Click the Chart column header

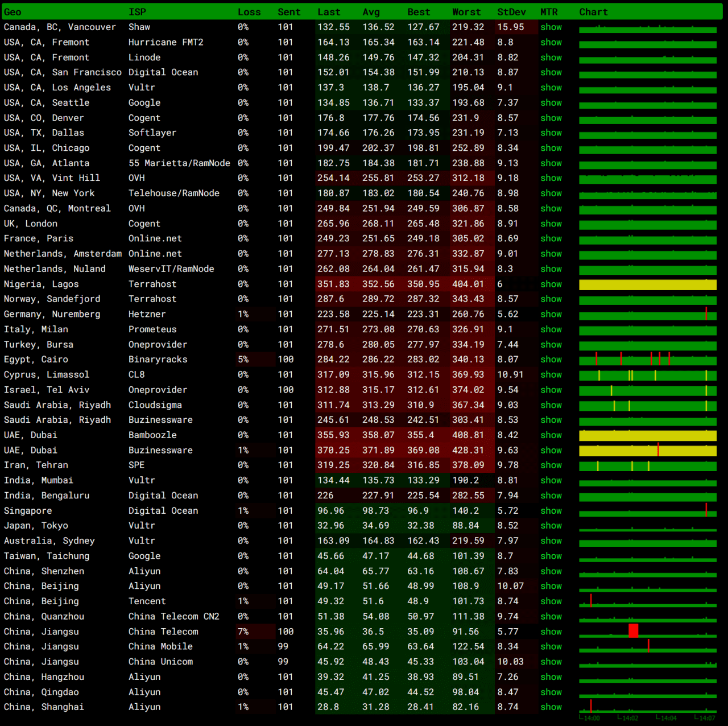click(x=593, y=12)
